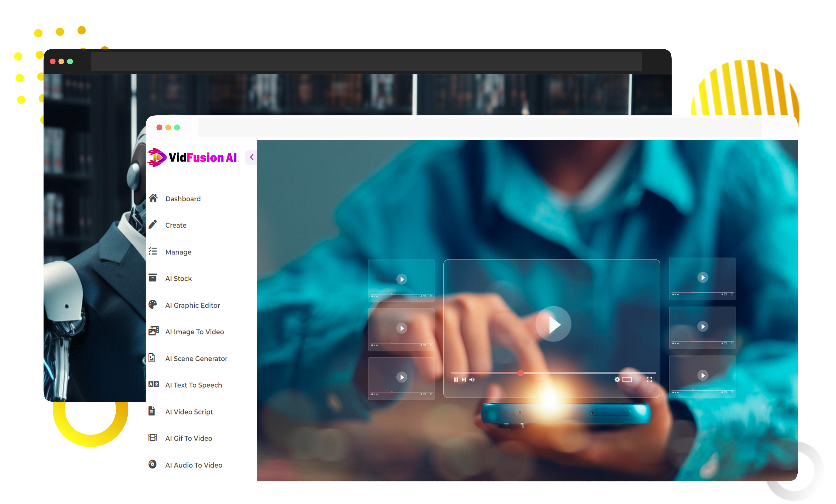Image resolution: width=836 pixels, height=504 pixels.
Task: Click the AI Stock archive icon
Action: 153,278
